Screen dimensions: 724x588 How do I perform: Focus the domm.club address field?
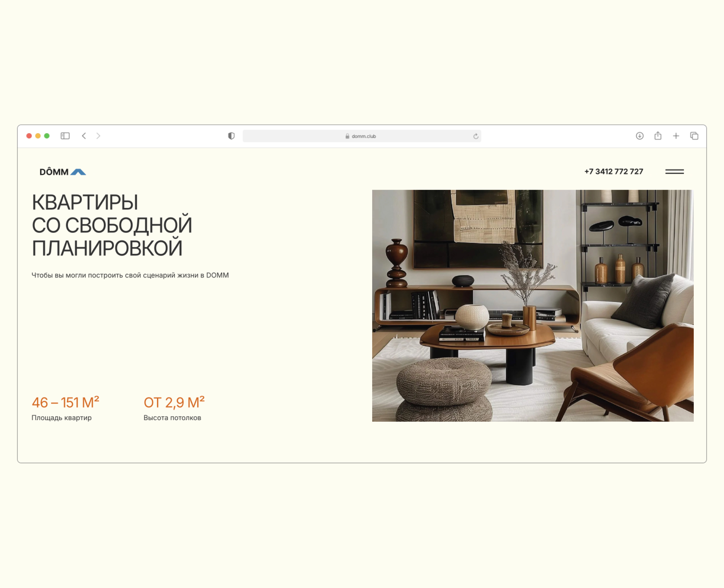click(x=362, y=136)
